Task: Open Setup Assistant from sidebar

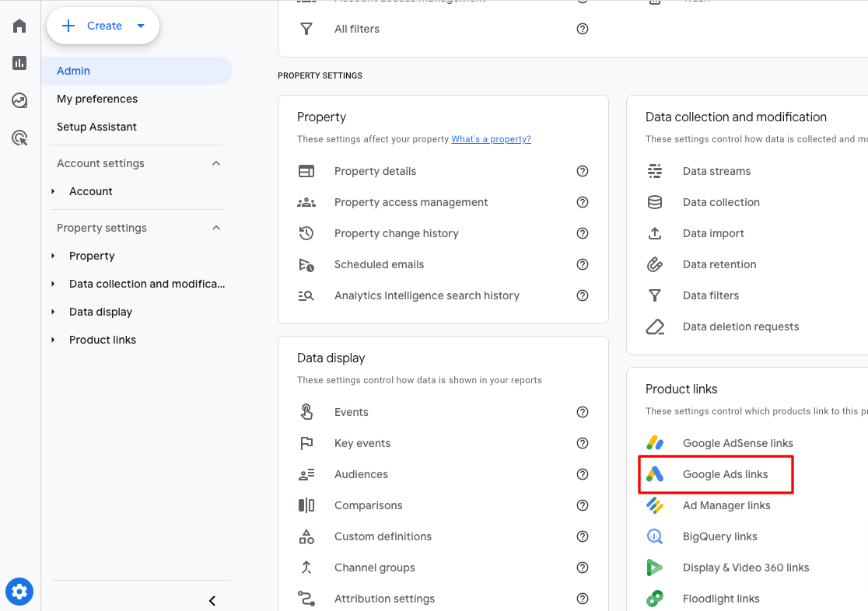Action: pos(97,127)
